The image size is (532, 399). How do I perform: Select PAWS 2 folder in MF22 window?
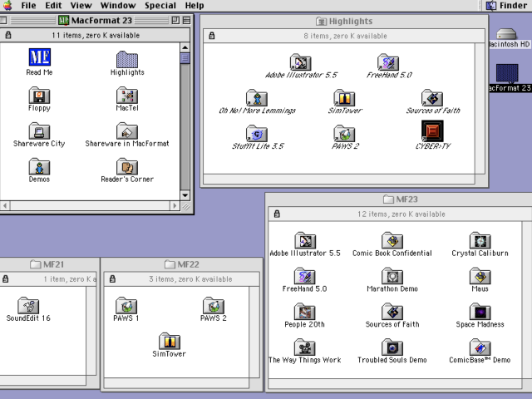pyautogui.click(x=214, y=305)
